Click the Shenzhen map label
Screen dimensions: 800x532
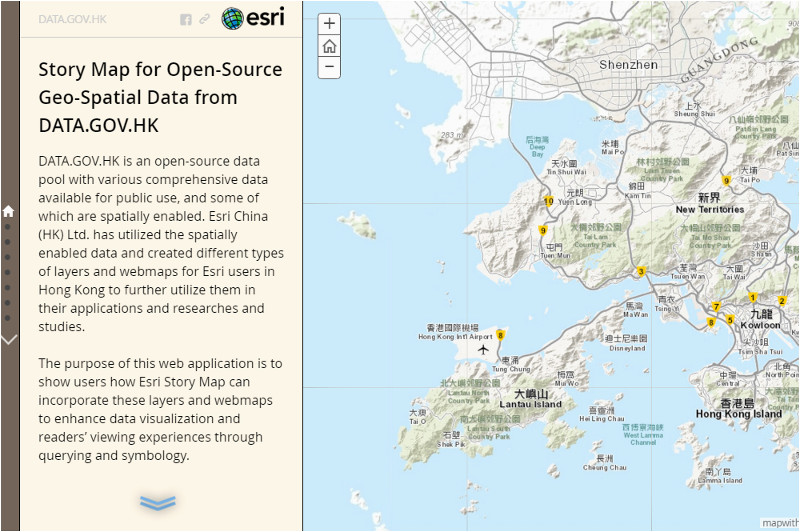(628, 65)
